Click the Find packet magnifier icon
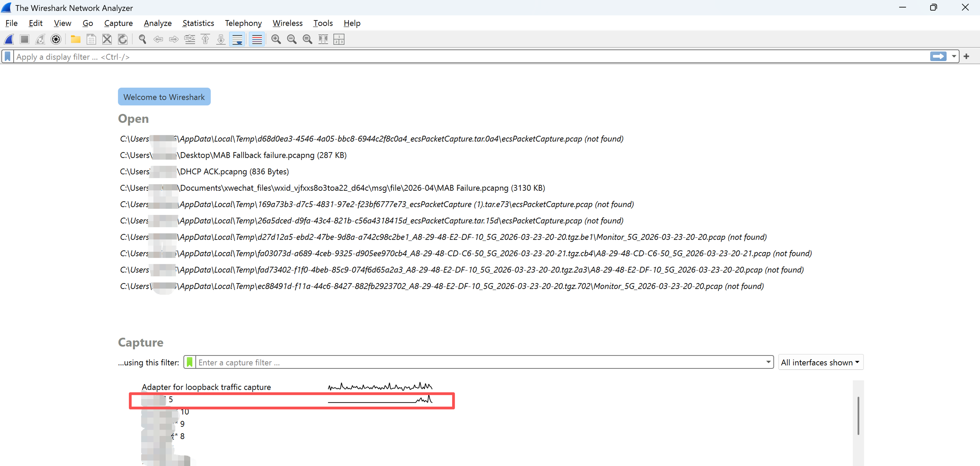This screenshot has height=466, width=980. coord(142,39)
